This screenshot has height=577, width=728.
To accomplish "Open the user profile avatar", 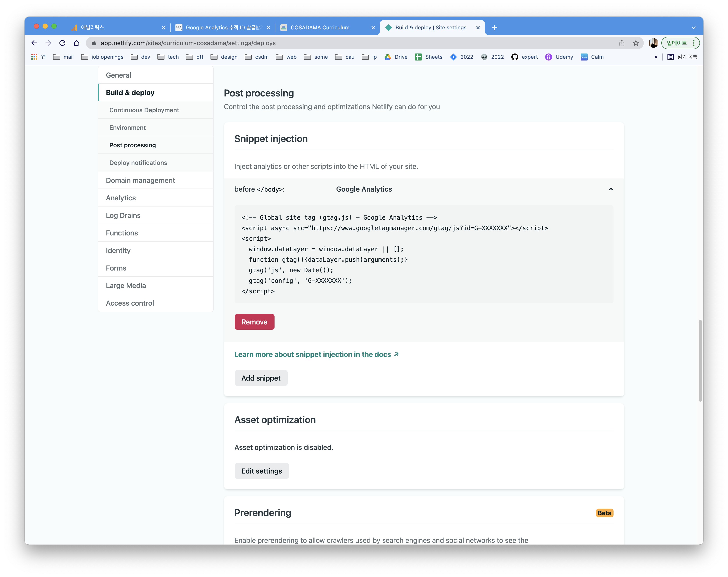I will point(653,43).
